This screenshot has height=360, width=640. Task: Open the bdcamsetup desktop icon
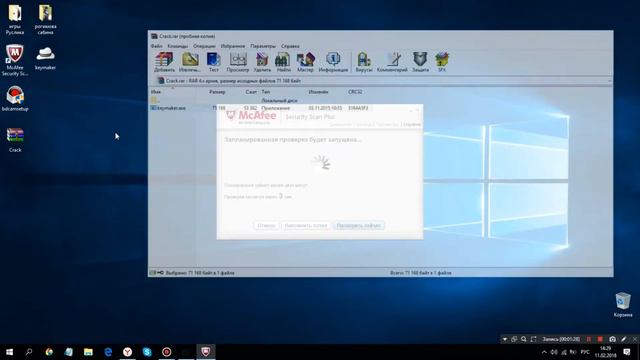point(15,98)
